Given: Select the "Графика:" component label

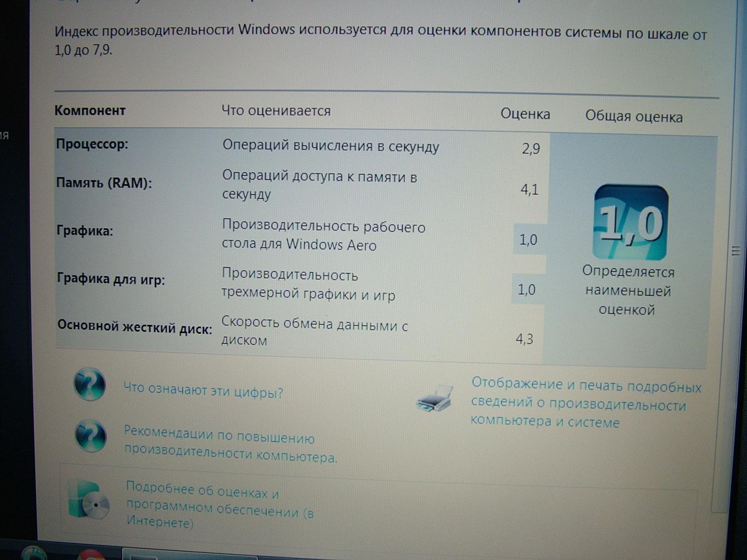Looking at the screenshot, I should (85, 231).
